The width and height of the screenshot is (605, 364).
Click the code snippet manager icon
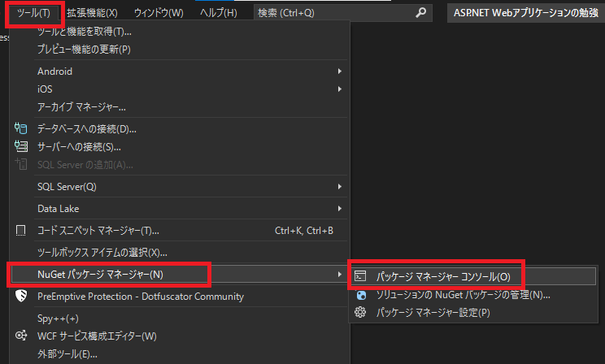[x=21, y=231]
